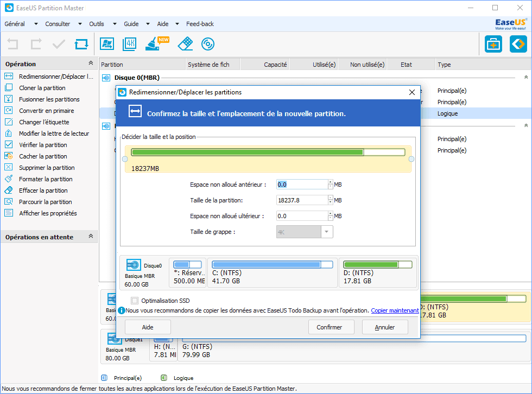The height and width of the screenshot is (394, 532).
Task: Open the backup briefcase icon at top right
Action: 493,44
